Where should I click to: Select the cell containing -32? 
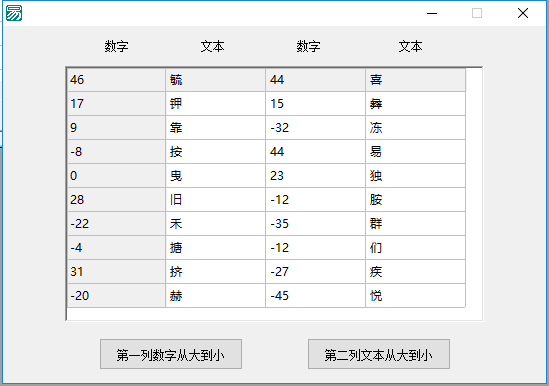[316, 128]
